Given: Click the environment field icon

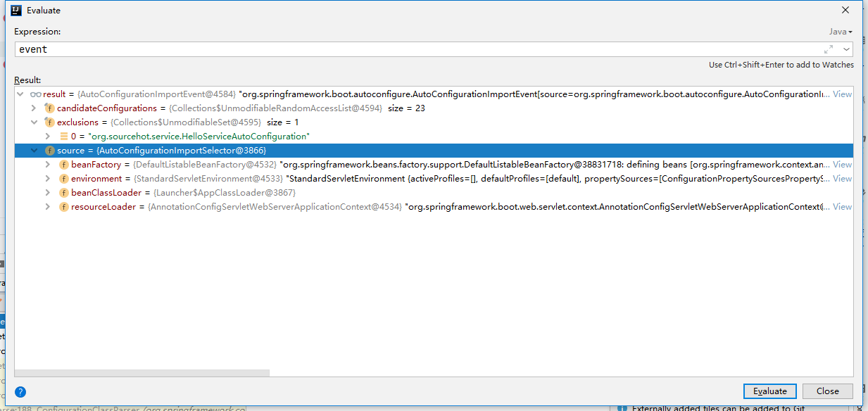Looking at the screenshot, I should [x=63, y=179].
